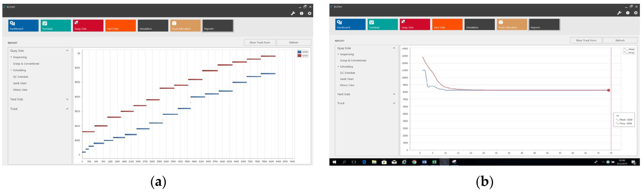This screenshot has height=193, width=644.
Task: Click red end-point marker on the fitness curve
Action: click(x=608, y=90)
